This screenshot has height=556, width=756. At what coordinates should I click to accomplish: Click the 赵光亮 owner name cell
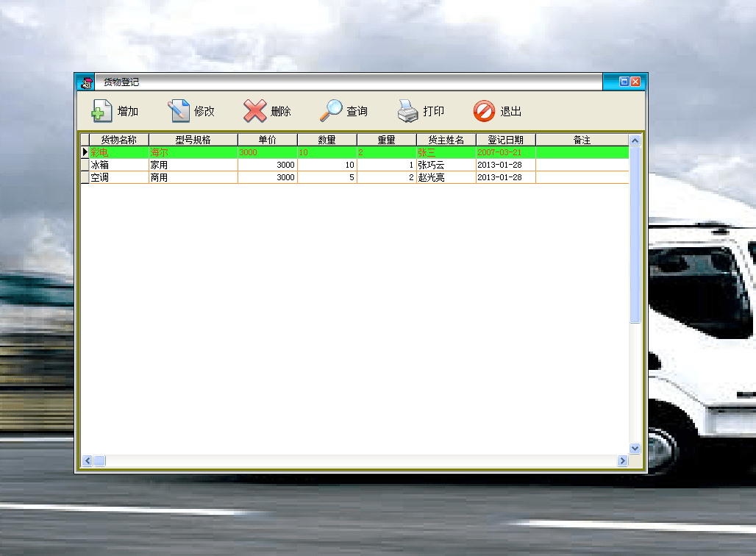pos(446,177)
